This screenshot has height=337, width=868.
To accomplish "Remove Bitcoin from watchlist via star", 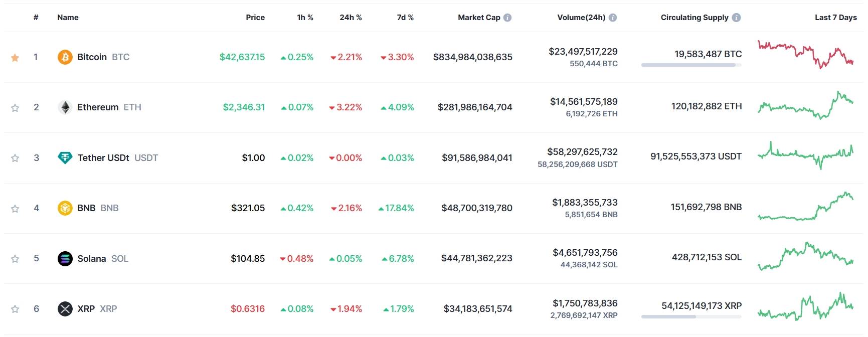I will point(15,58).
